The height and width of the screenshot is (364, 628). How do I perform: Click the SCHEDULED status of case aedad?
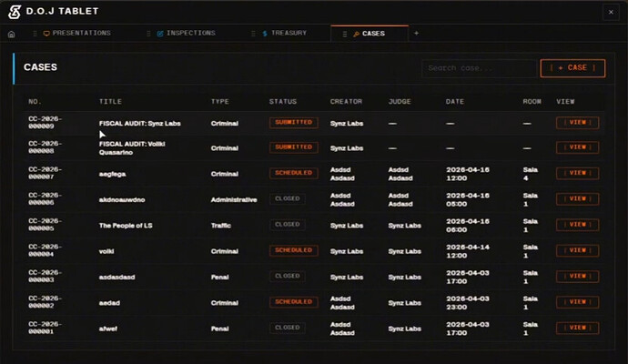[294, 302]
